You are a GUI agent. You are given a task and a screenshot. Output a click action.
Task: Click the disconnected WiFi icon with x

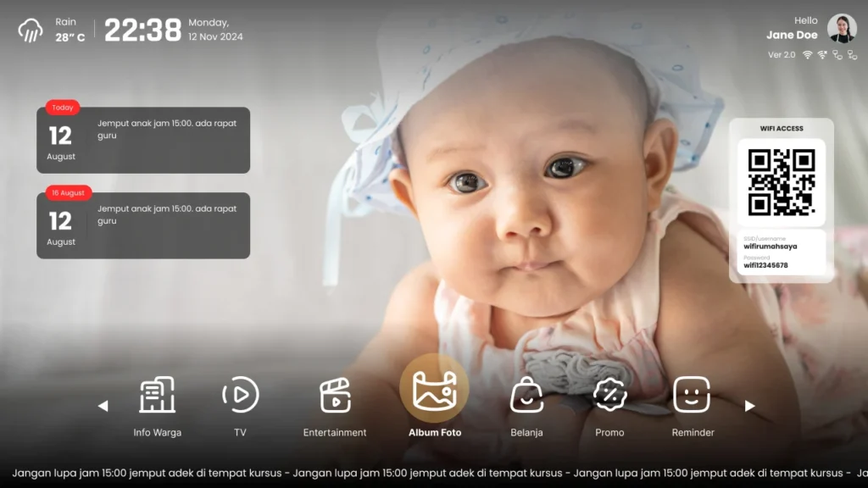[822, 55]
